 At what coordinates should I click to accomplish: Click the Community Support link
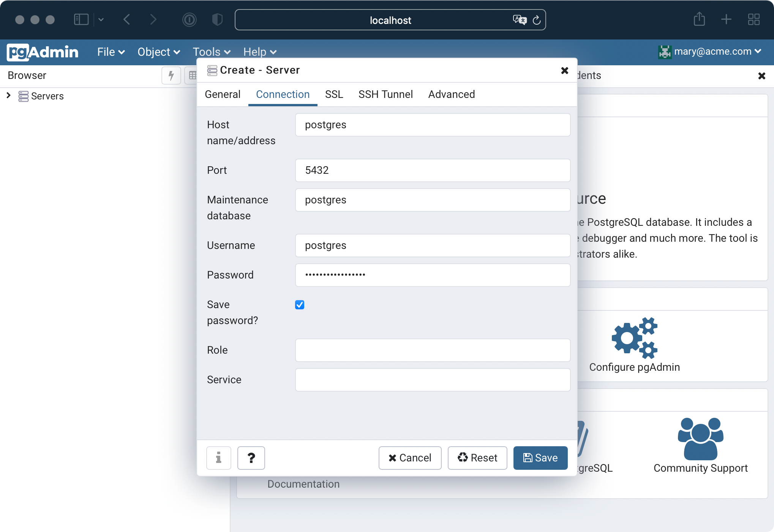pos(701,468)
